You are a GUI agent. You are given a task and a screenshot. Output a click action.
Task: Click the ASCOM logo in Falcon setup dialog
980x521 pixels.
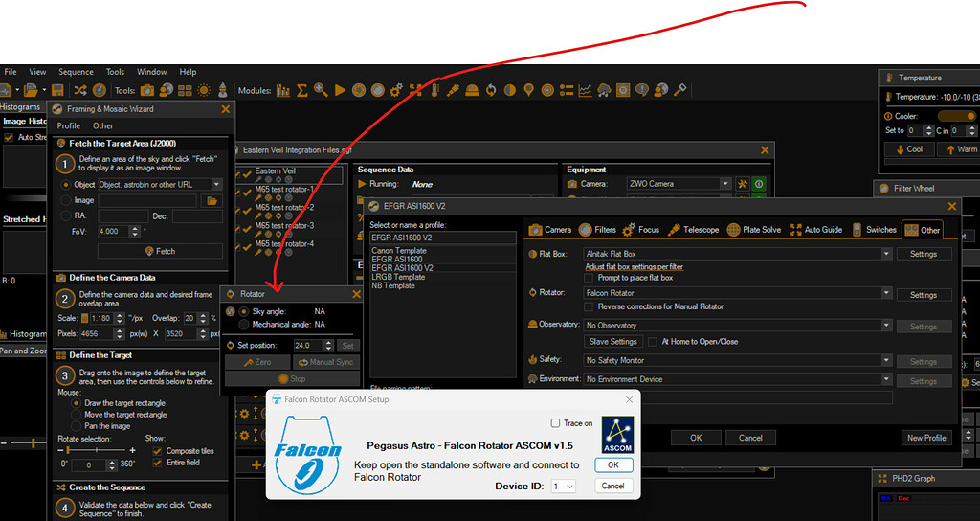(x=617, y=435)
